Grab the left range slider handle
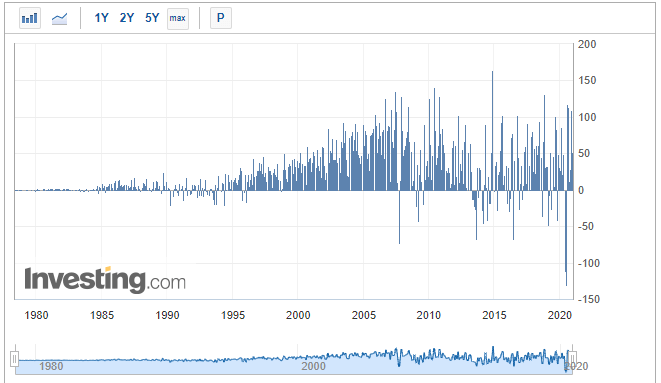Image resolution: width=661 pixels, height=383 pixels. click(14, 359)
